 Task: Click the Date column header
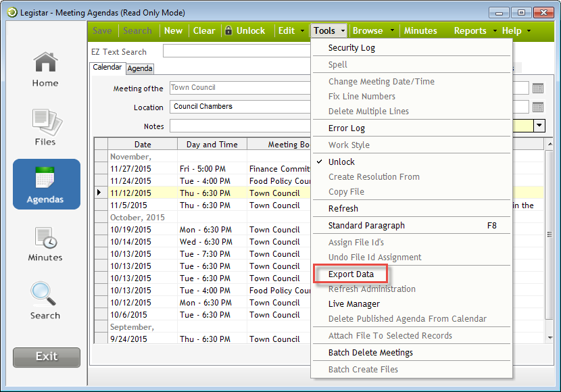(x=143, y=144)
